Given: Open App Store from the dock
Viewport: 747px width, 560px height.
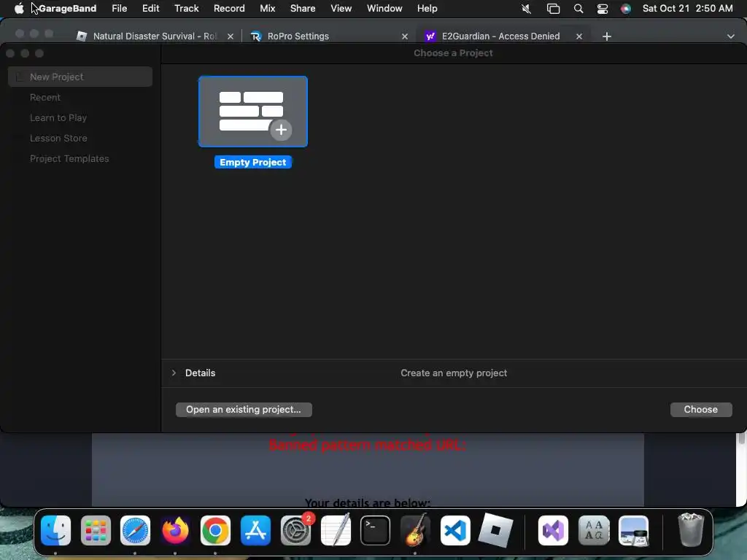Looking at the screenshot, I should [255, 531].
